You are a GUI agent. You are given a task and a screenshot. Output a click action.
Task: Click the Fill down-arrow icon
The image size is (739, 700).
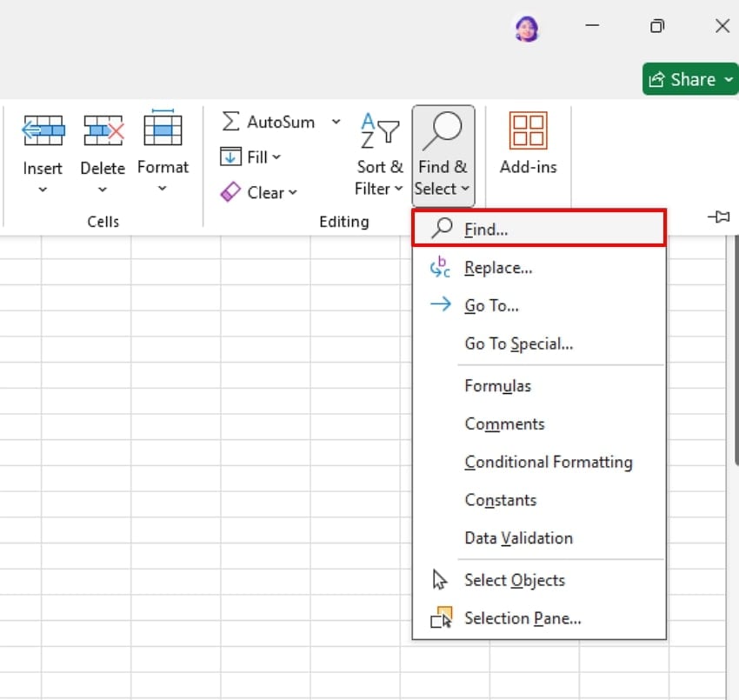click(230, 157)
